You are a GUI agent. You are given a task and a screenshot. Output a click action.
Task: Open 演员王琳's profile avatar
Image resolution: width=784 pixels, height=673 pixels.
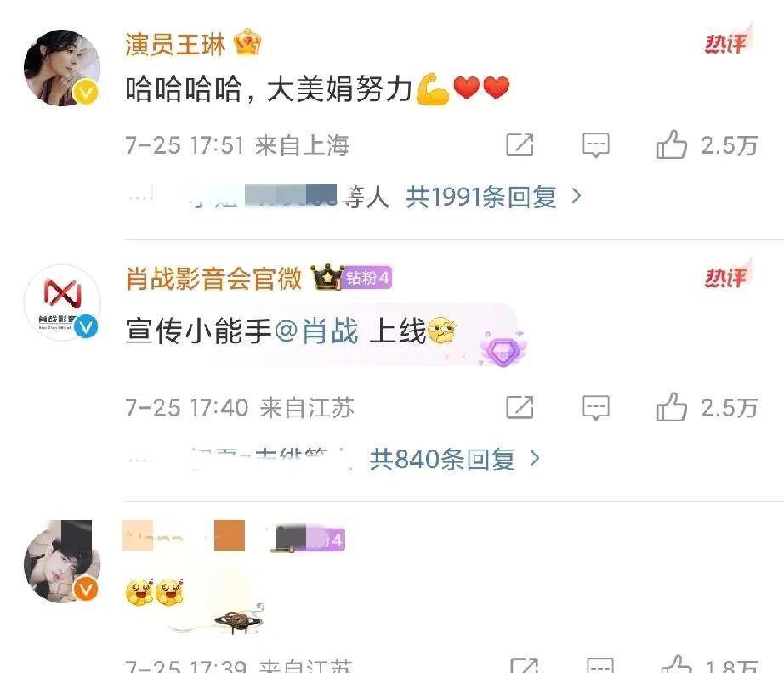(x=61, y=67)
